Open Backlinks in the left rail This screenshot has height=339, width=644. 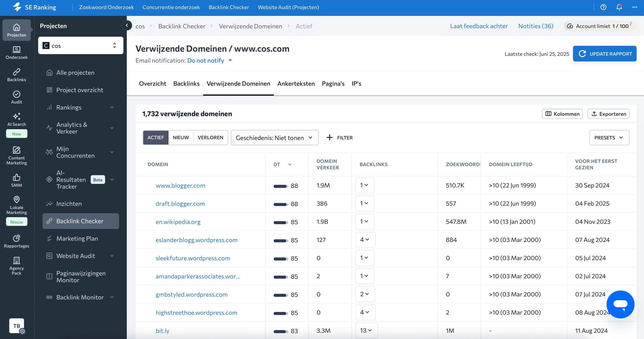click(17, 75)
